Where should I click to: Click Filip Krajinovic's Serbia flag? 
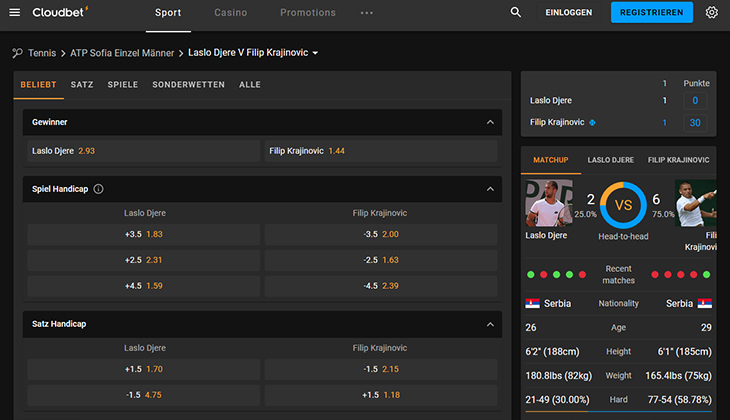point(704,304)
